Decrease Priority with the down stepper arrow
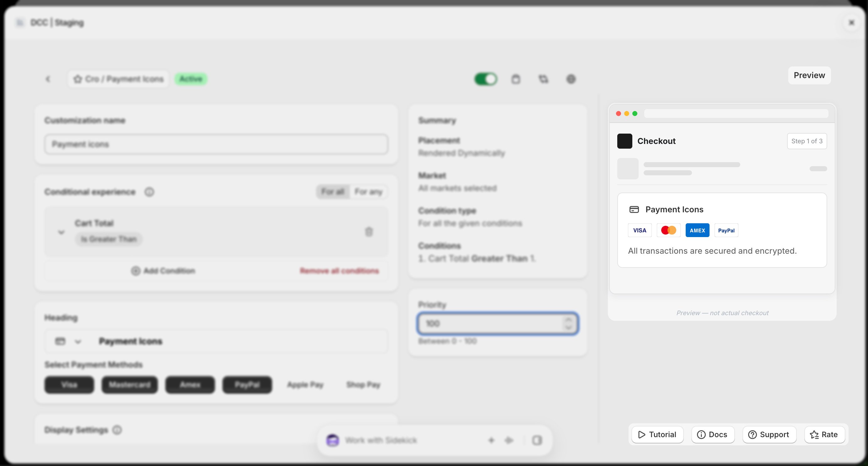The height and width of the screenshot is (466, 868). (568, 327)
